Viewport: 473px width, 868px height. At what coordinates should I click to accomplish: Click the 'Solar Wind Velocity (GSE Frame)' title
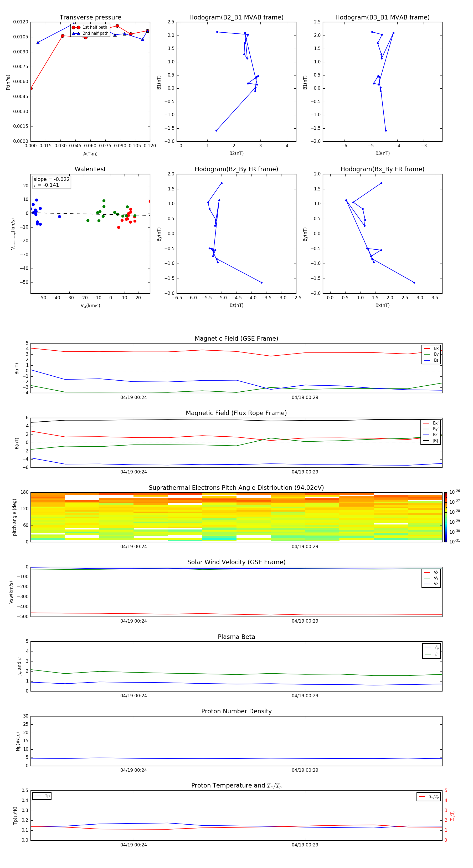[236, 562]
